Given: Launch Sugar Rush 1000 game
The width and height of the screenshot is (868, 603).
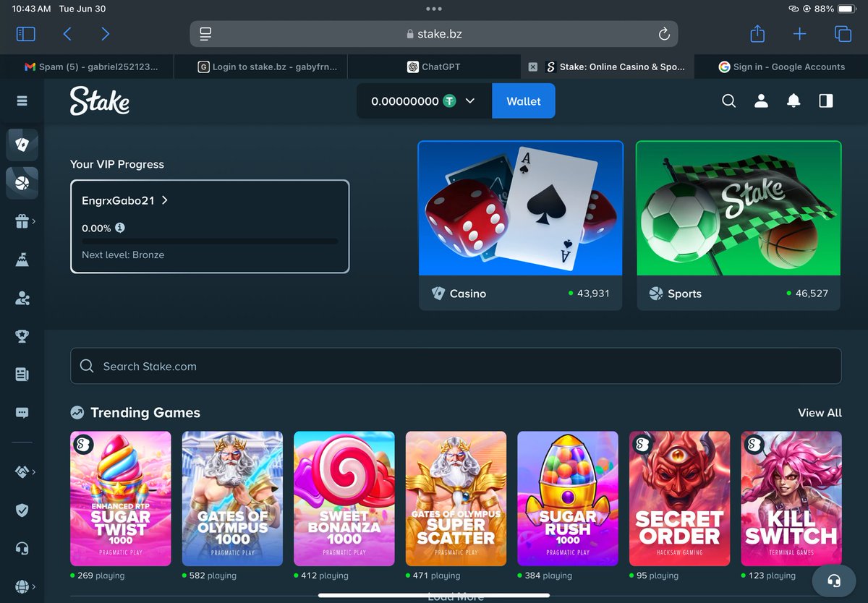Looking at the screenshot, I should [568, 498].
